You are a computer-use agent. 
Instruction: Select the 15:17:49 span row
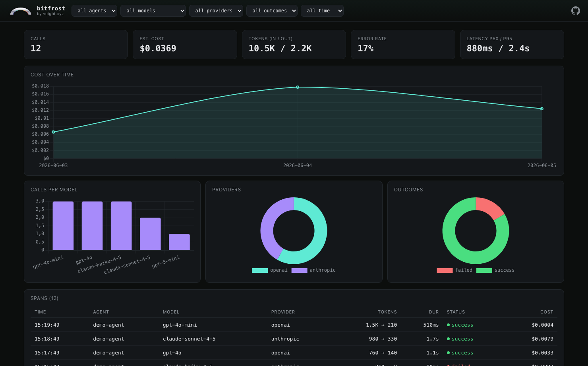294,353
